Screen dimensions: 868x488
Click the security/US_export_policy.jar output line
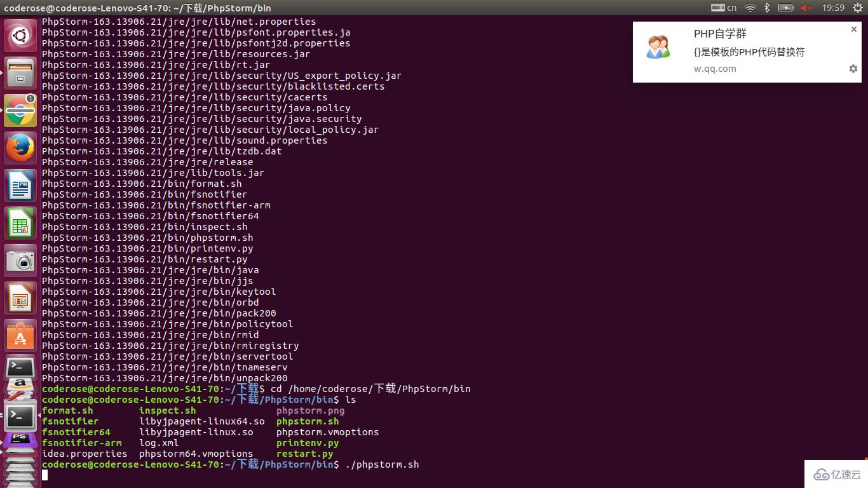222,76
